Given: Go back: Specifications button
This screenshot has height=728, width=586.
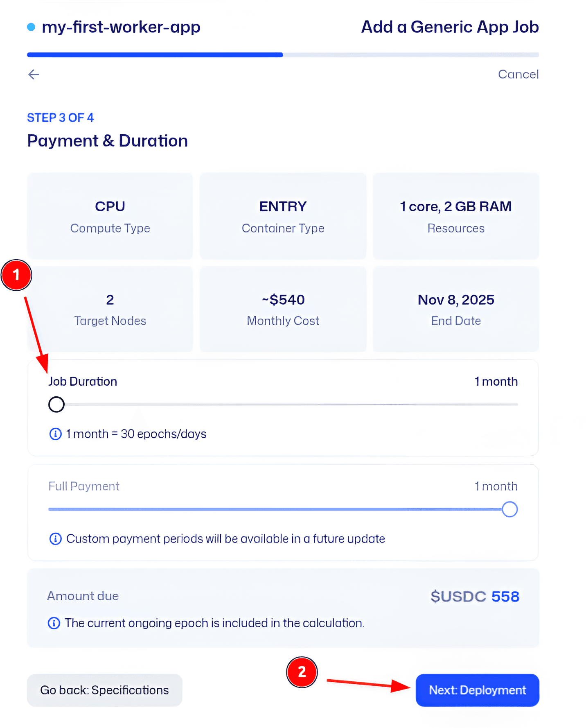Looking at the screenshot, I should (x=104, y=690).
